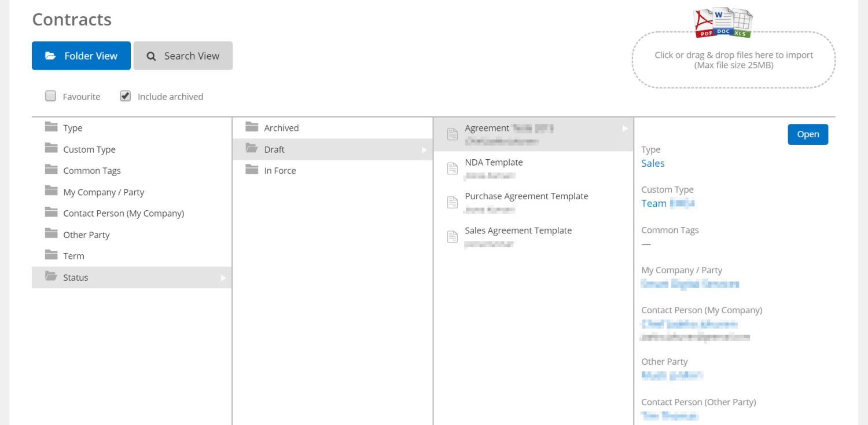Click the Sales Agreement Template document icon
Screen dimensions: 868x425
(x=453, y=237)
